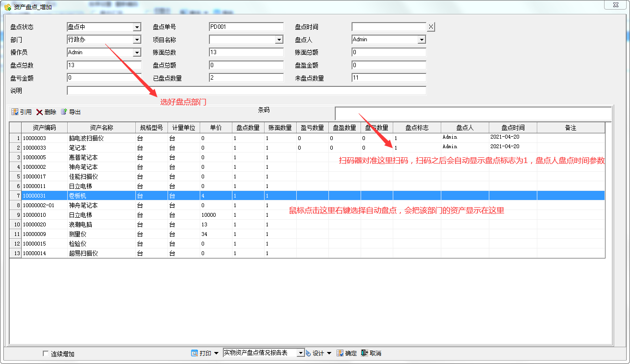Screen dimensions: 630x364
Task: Open the report template dropdown 实物资产盘点情况报告表
Action: tap(301, 353)
